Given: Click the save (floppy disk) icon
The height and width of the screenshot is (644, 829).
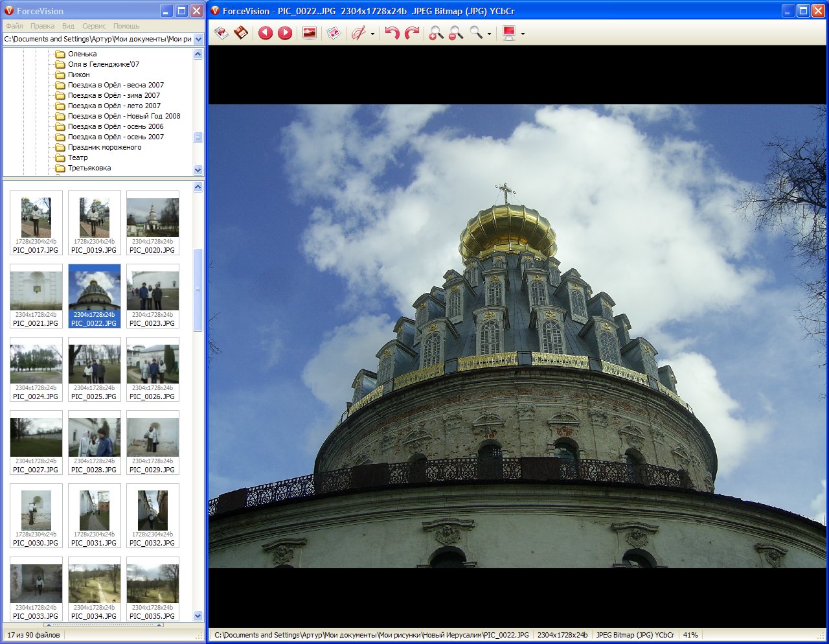Looking at the screenshot, I should click(241, 33).
